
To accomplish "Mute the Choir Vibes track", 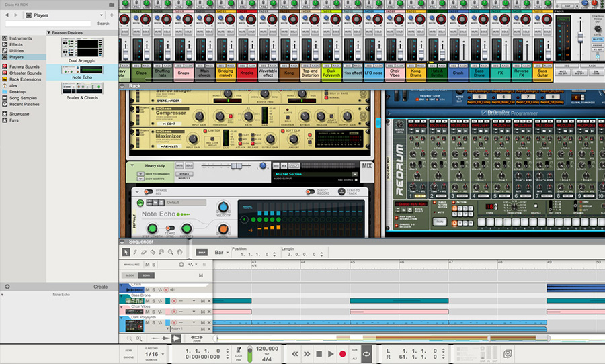I will pos(147,312).
